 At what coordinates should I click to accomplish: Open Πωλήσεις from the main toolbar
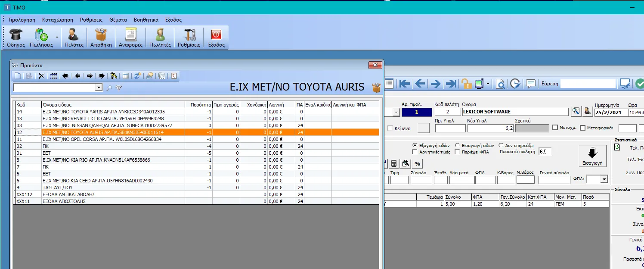[x=41, y=38]
